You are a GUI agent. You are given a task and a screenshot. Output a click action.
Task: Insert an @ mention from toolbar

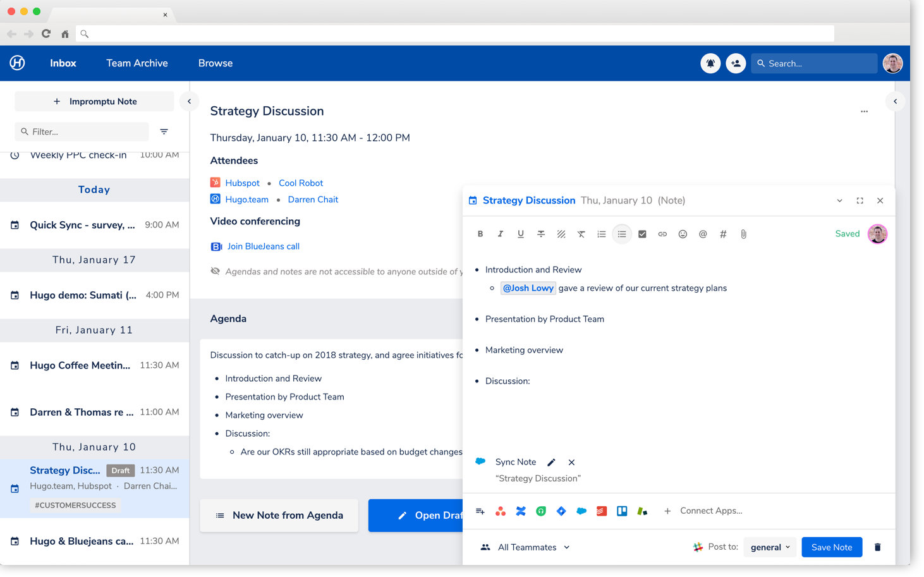703,234
